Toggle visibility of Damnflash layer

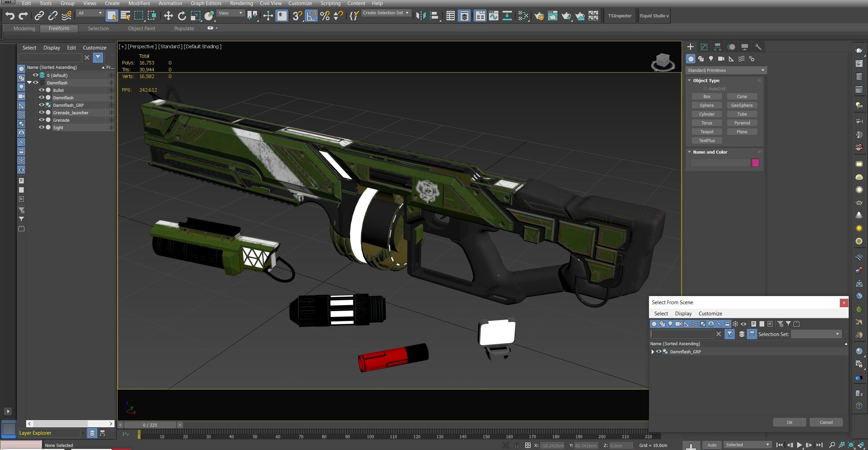[x=36, y=83]
